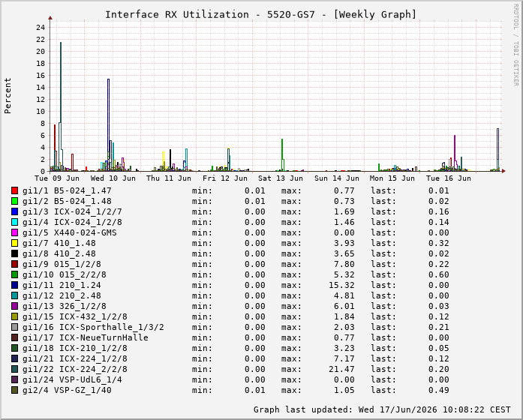Click the Graph last updated timestamp
This screenshot has width=523, height=420.
click(x=382, y=409)
